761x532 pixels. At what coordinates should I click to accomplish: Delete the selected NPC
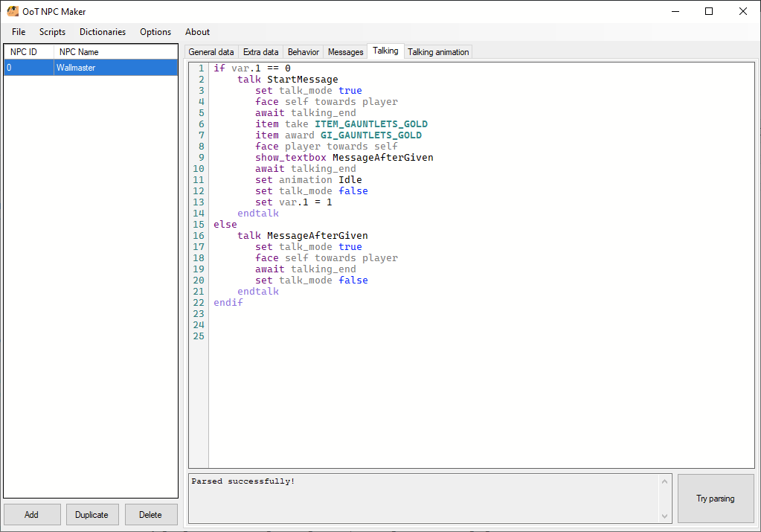[x=150, y=514]
